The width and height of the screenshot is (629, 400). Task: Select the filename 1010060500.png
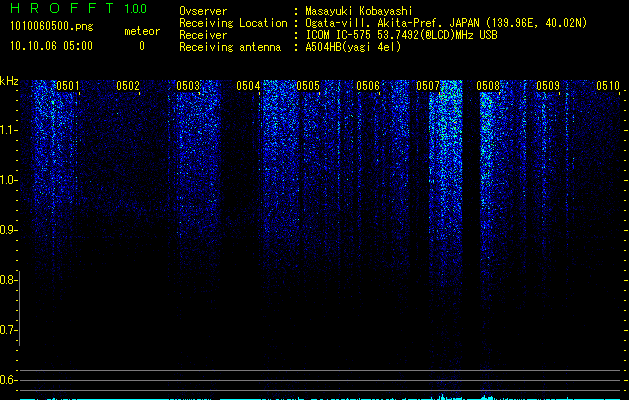point(52,26)
